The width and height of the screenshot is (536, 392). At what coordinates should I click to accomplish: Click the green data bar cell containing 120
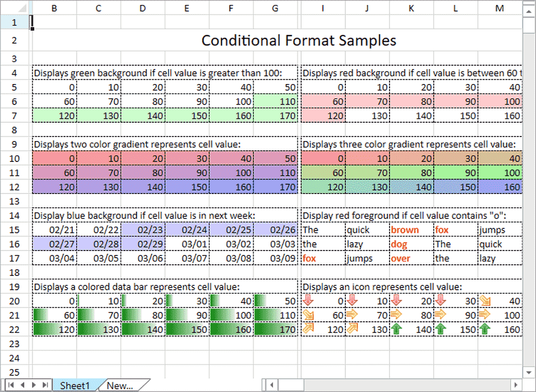click(54, 329)
